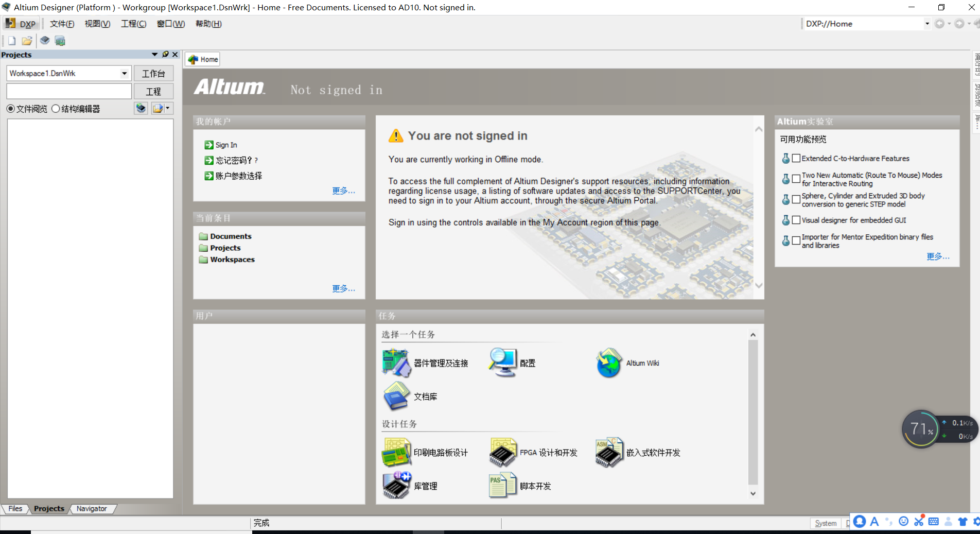Click the smiley emoji tray icon
The height and width of the screenshot is (534, 980).
point(903,522)
